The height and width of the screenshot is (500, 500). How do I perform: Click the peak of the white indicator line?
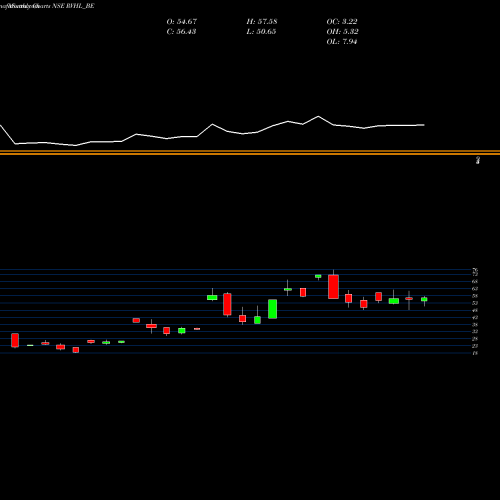tap(318, 116)
